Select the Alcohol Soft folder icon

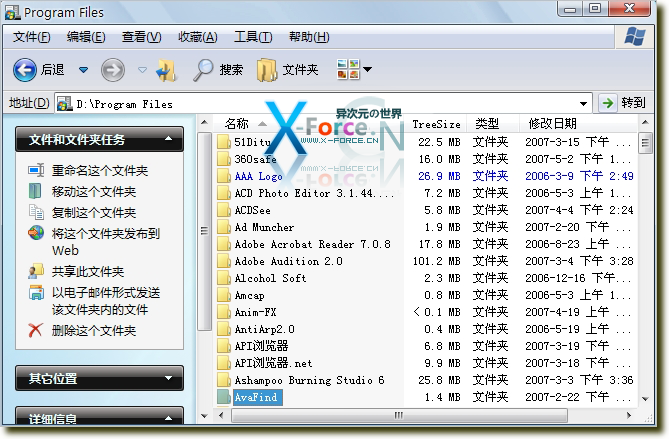[224, 278]
